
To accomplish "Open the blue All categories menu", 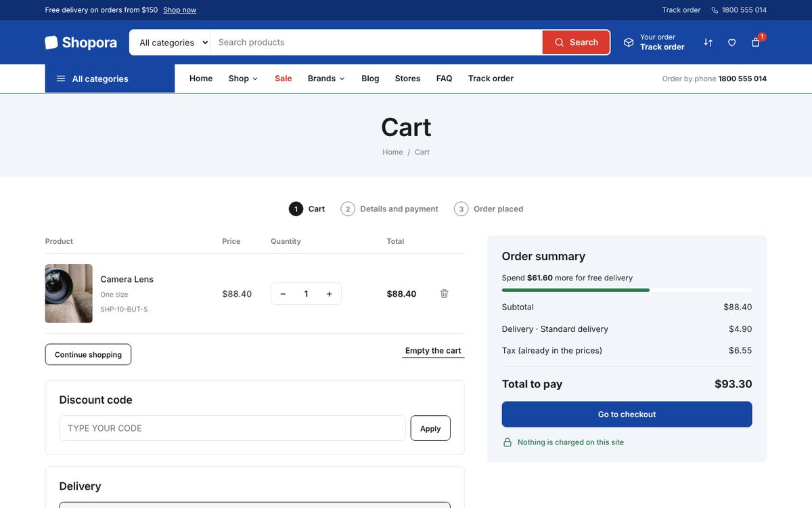I will tap(110, 79).
